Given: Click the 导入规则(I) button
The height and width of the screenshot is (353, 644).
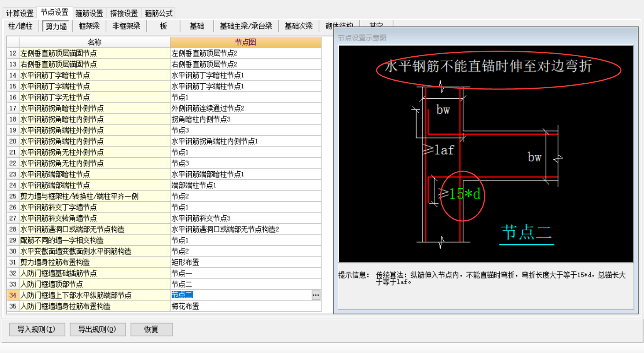Looking at the screenshot, I should coord(37,329).
